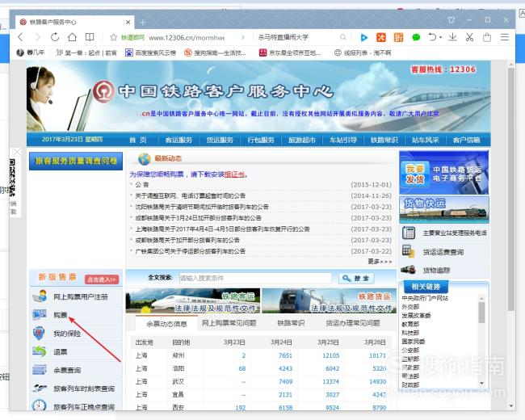Focus the address bar showing www.12306.cn
The image size is (525, 420).
pyautogui.click(x=187, y=38)
